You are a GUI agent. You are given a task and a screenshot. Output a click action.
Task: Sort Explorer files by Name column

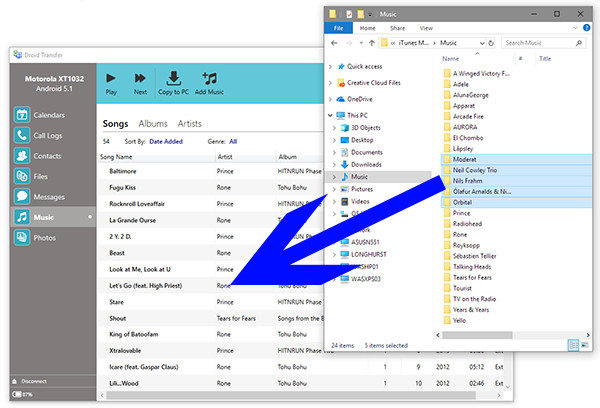(x=451, y=59)
